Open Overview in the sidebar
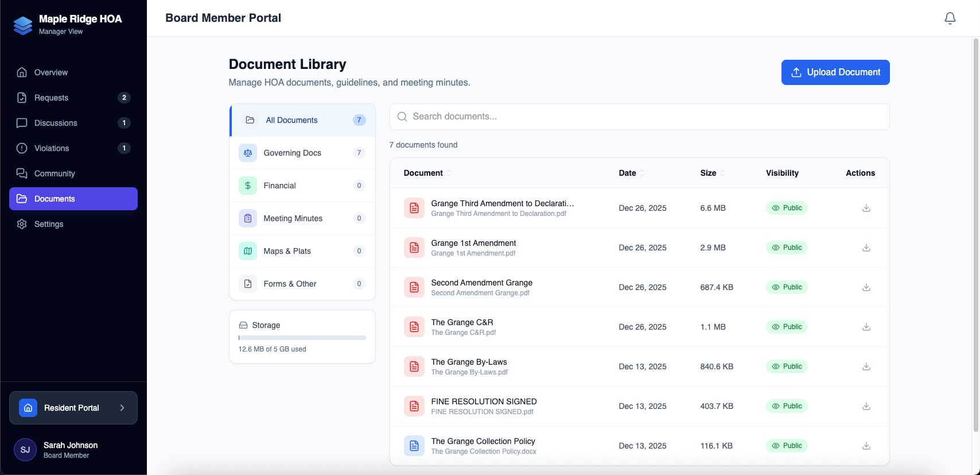Screen dimensions: 980x475 [73, 72]
